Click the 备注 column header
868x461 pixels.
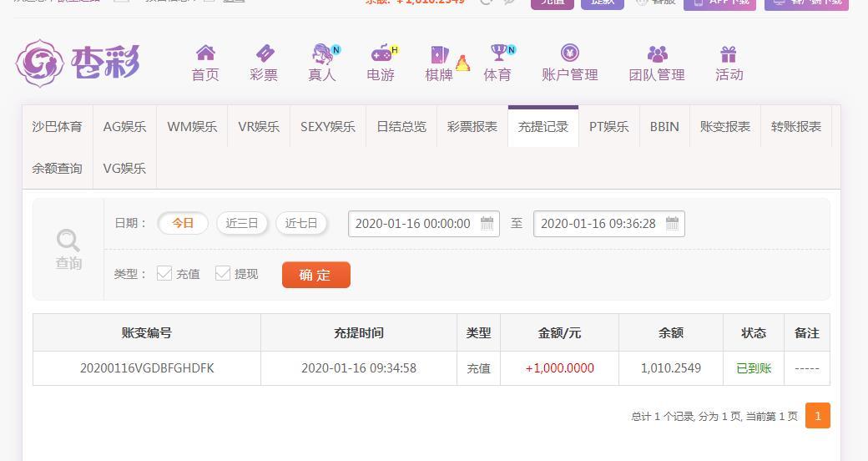(807, 332)
